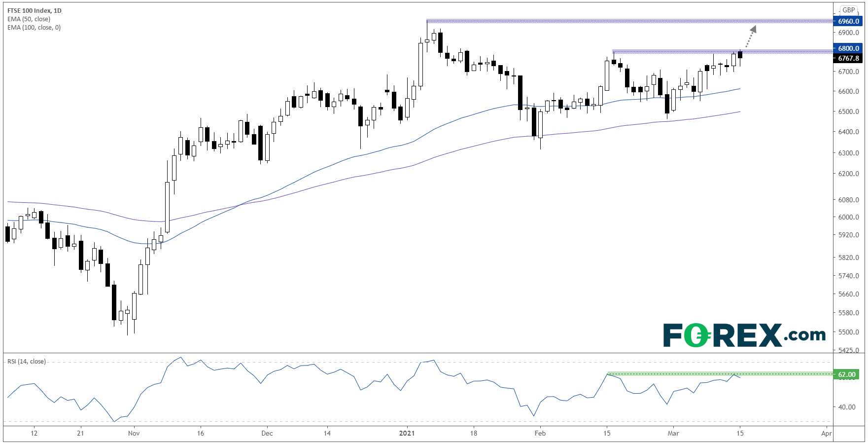Click the upper 6960 resistance zone band

click(x=626, y=21)
